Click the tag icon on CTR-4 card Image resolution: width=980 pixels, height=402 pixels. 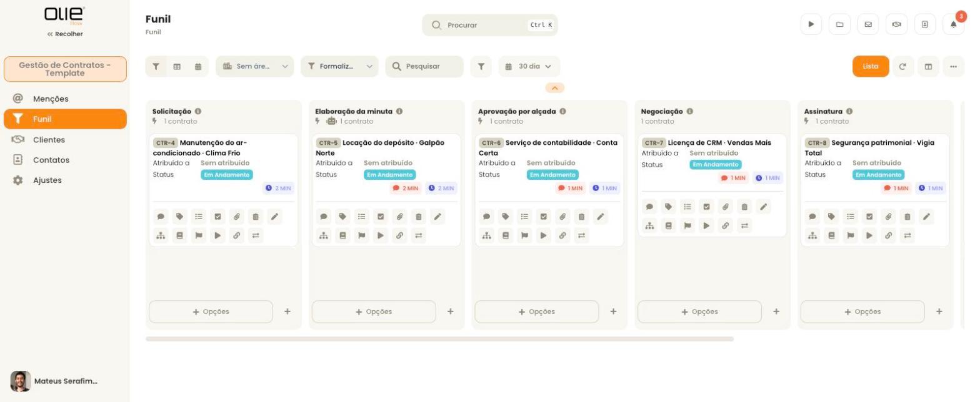pos(180,217)
